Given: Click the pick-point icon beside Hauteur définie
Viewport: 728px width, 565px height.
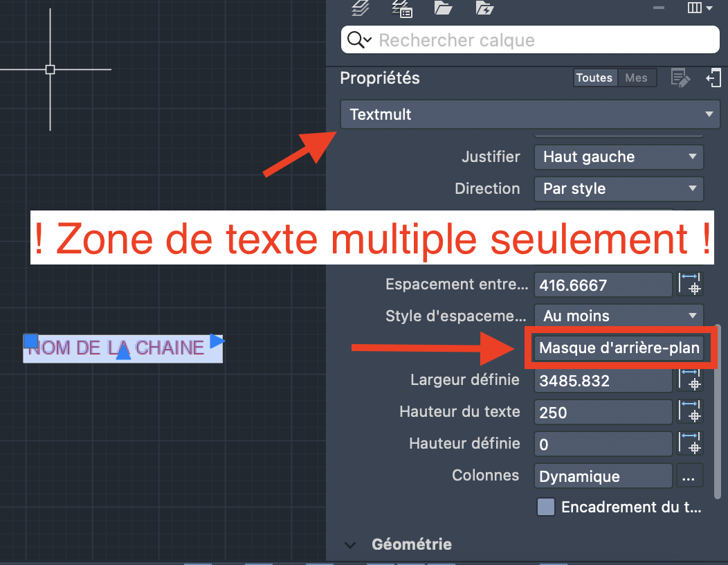Looking at the screenshot, I should [x=690, y=443].
